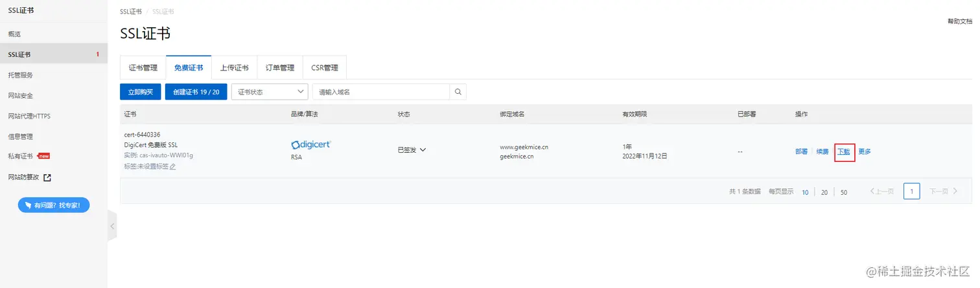
Task: Click the 品牌/算法 column header
Action: tap(304, 114)
